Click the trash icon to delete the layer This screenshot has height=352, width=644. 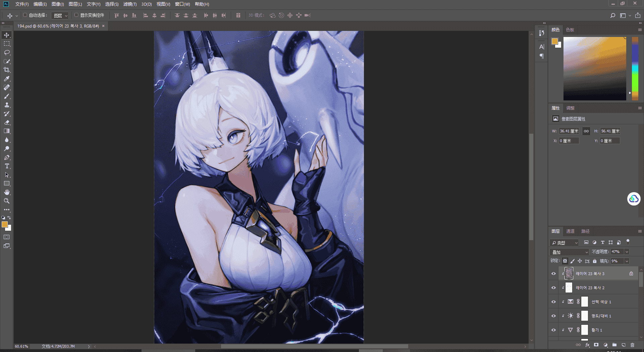[x=632, y=345]
